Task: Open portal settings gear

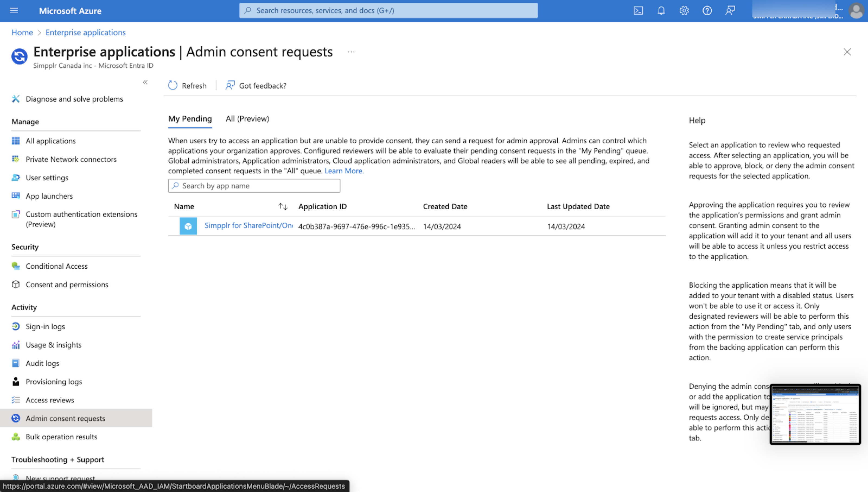Action: [x=684, y=11]
